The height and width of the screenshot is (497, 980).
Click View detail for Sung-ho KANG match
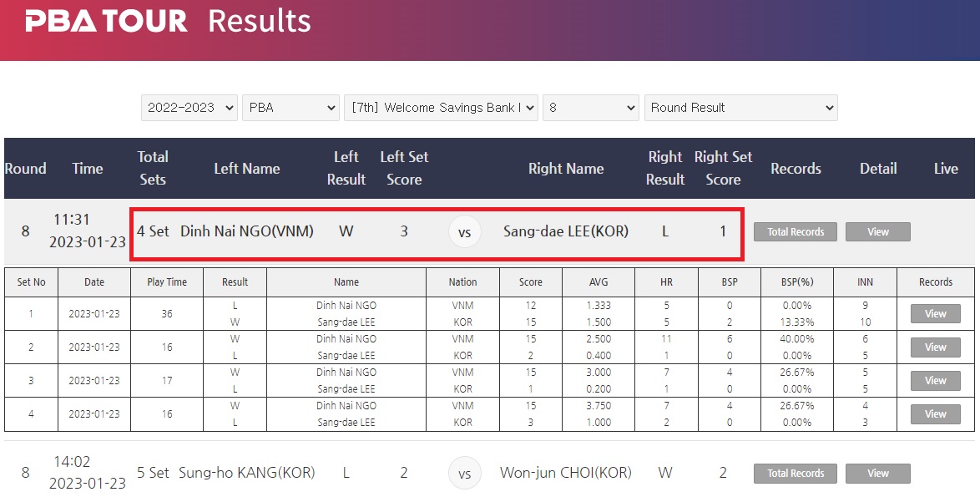(877, 474)
